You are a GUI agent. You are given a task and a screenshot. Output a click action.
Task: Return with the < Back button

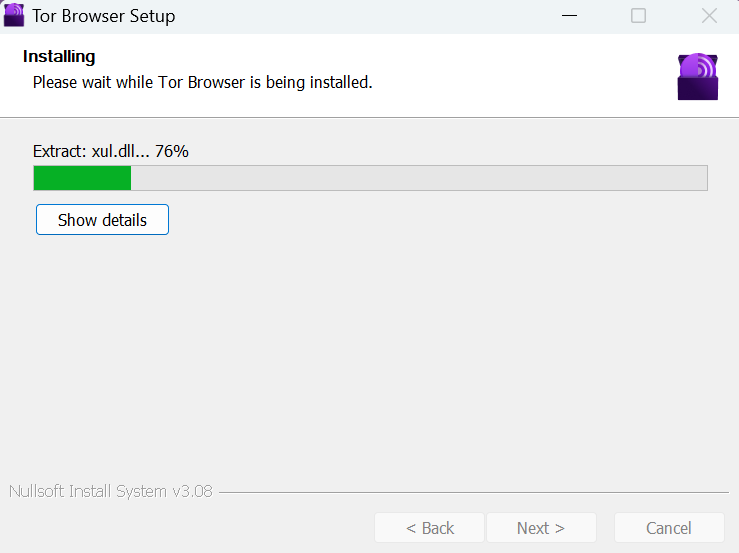[x=430, y=528]
